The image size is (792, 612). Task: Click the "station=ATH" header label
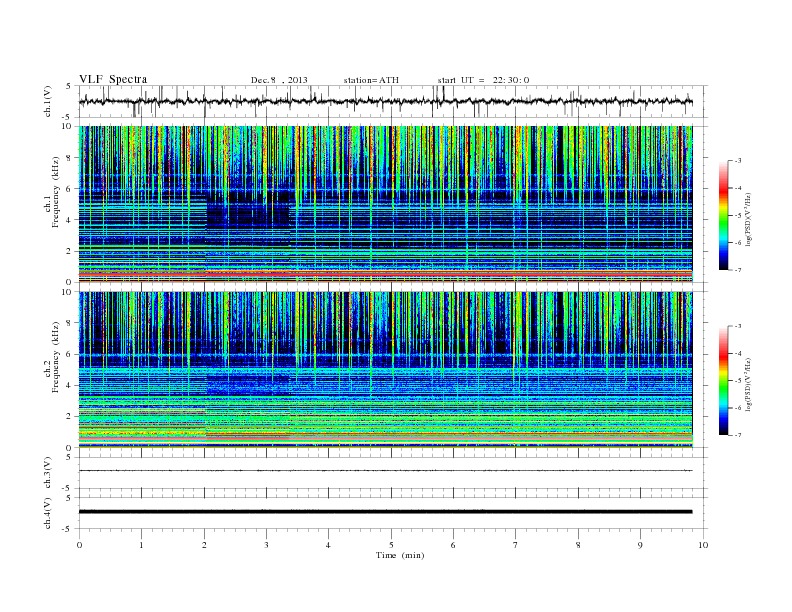tap(371, 80)
